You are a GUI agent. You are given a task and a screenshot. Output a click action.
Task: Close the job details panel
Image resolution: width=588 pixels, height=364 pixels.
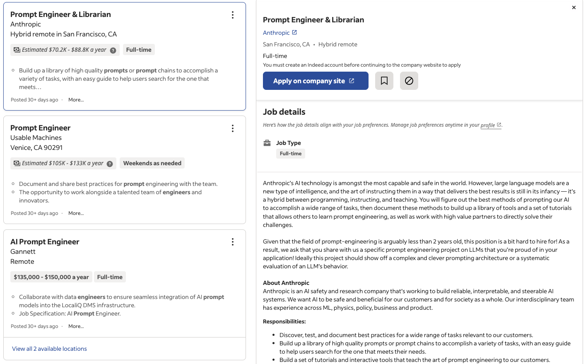tap(574, 7)
